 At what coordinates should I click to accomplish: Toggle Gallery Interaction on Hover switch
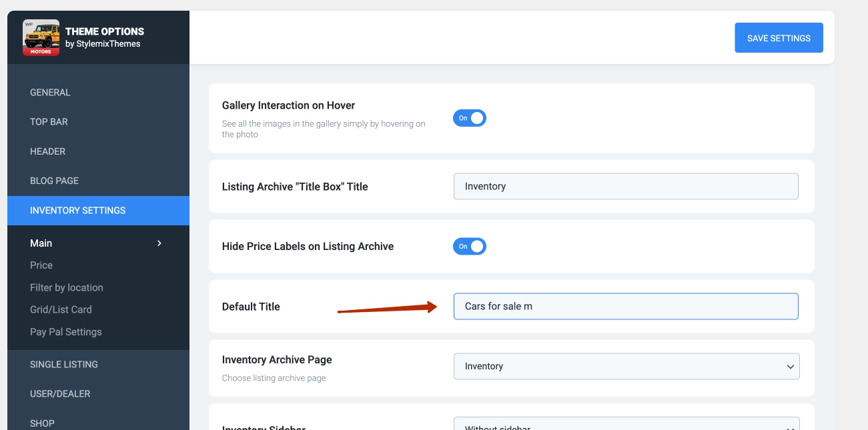point(469,118)
